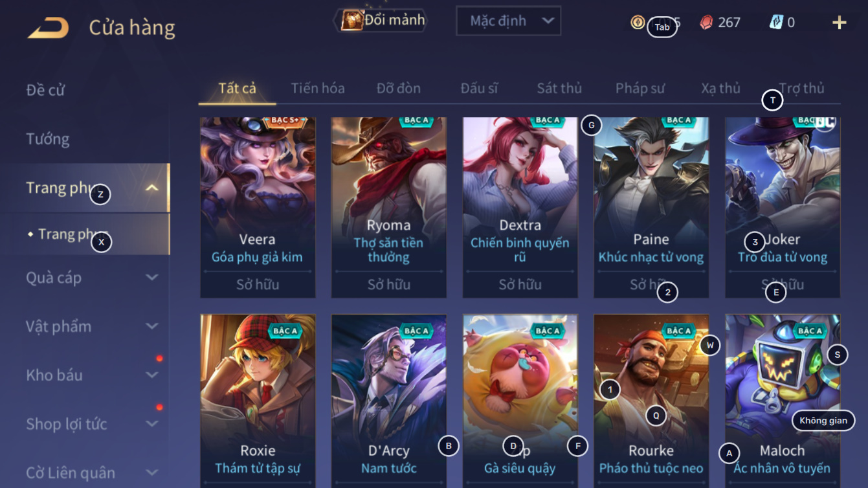Select the Sát thủ tab
Viewport: 868px width, 488px height.
(559, 89)
